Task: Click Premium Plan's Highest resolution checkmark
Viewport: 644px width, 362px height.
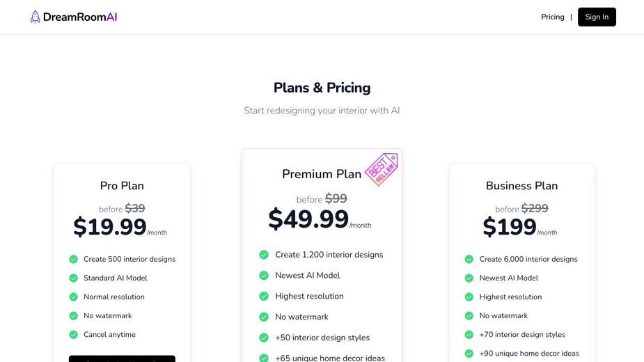Action: 264,297
